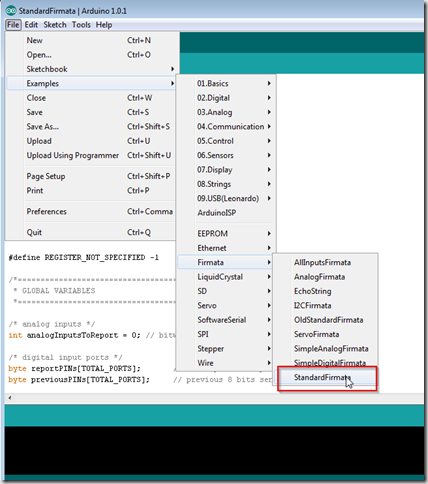Viewport: 428px width, 484px height.
Task: Expand the Firmata library examples
Action: (226, 262)
